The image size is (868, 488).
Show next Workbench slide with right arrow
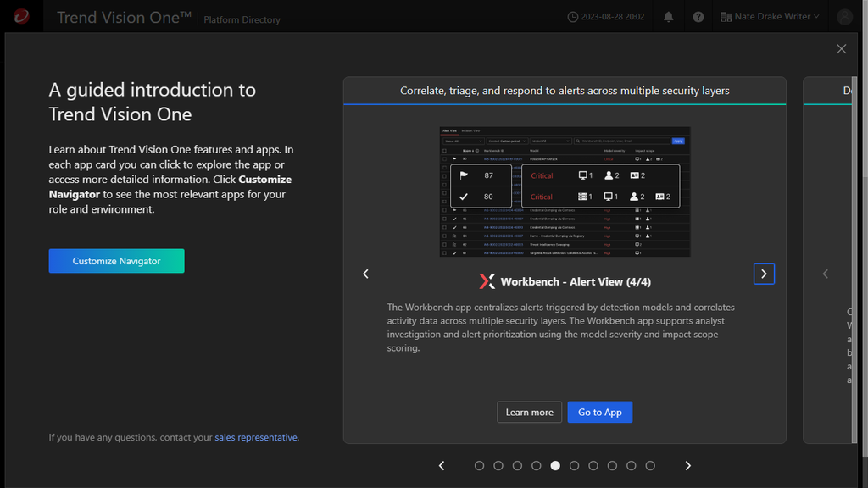764,274
